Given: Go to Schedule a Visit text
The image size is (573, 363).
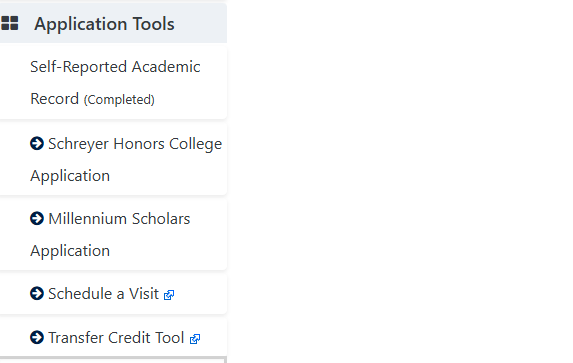Looking at the screenshot, I should tap(103, 294).
